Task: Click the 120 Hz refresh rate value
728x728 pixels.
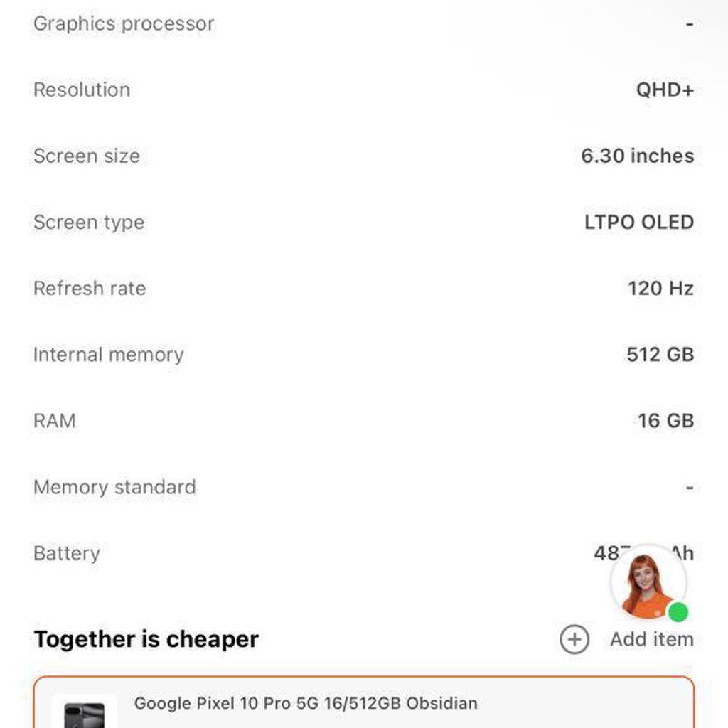Action: [660, 289]
